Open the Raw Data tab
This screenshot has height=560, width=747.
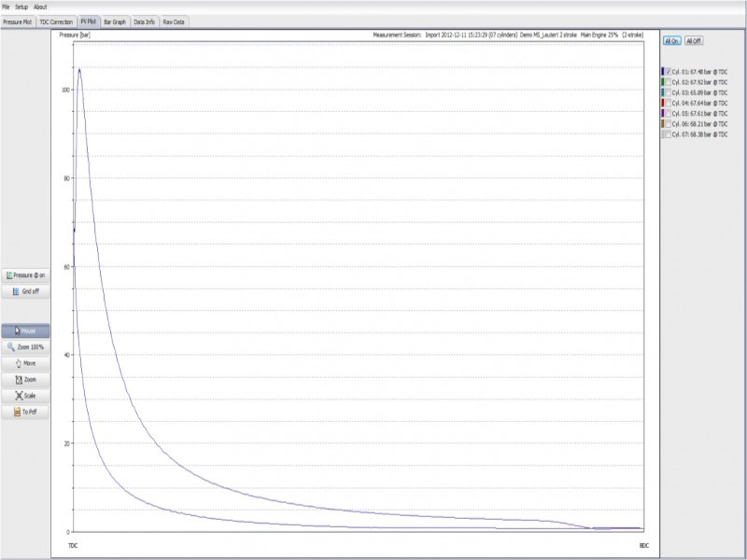coord(174,21)
